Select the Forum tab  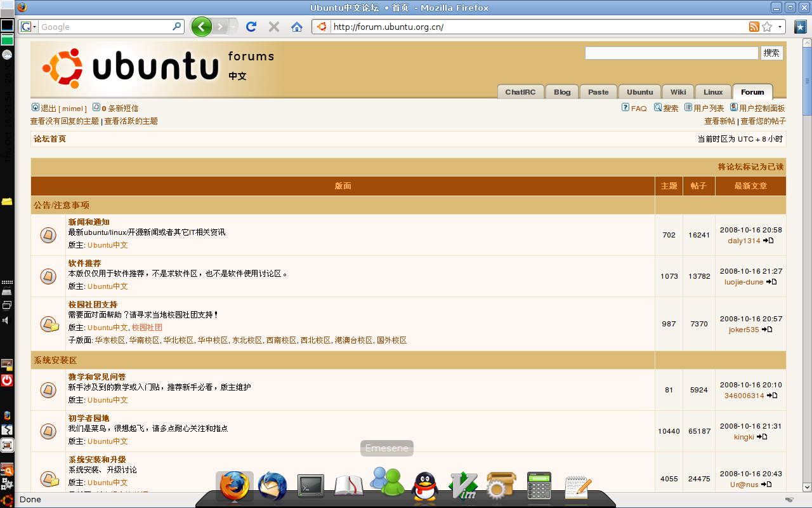[752, 92]
